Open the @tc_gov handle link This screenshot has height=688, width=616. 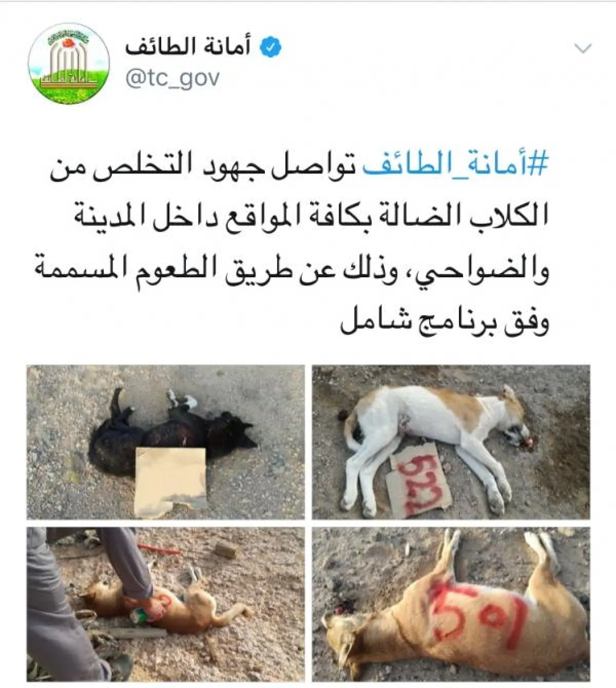pos(173,79)
